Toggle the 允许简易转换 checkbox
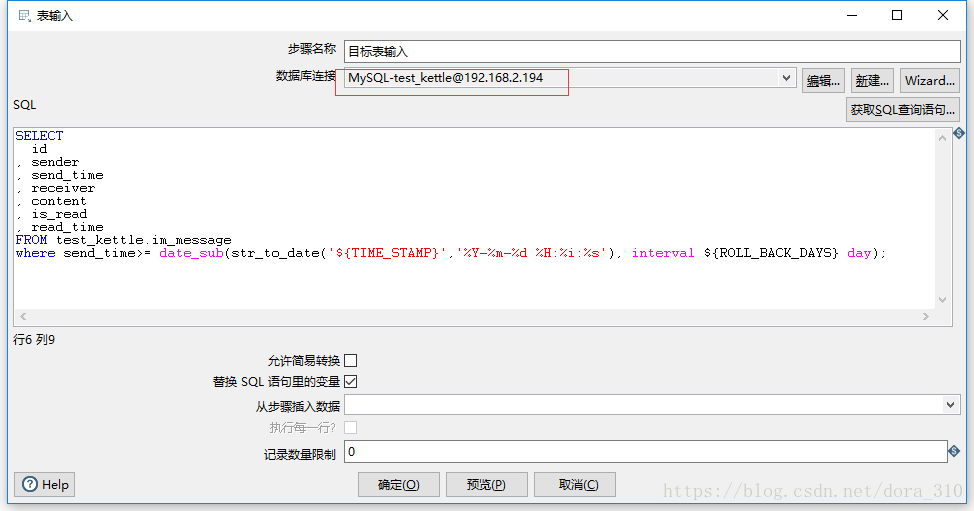This screenshot has width=974, height=511. click(350, 361)
